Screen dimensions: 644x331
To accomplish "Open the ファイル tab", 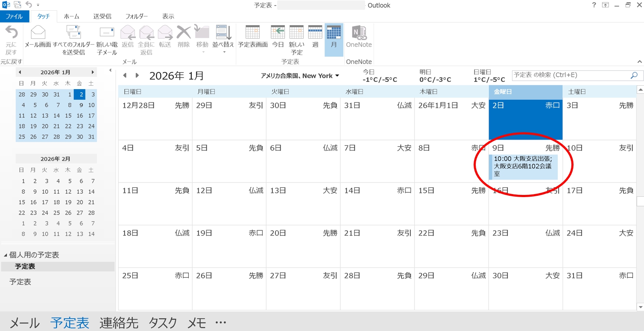I will pos(14,16).
